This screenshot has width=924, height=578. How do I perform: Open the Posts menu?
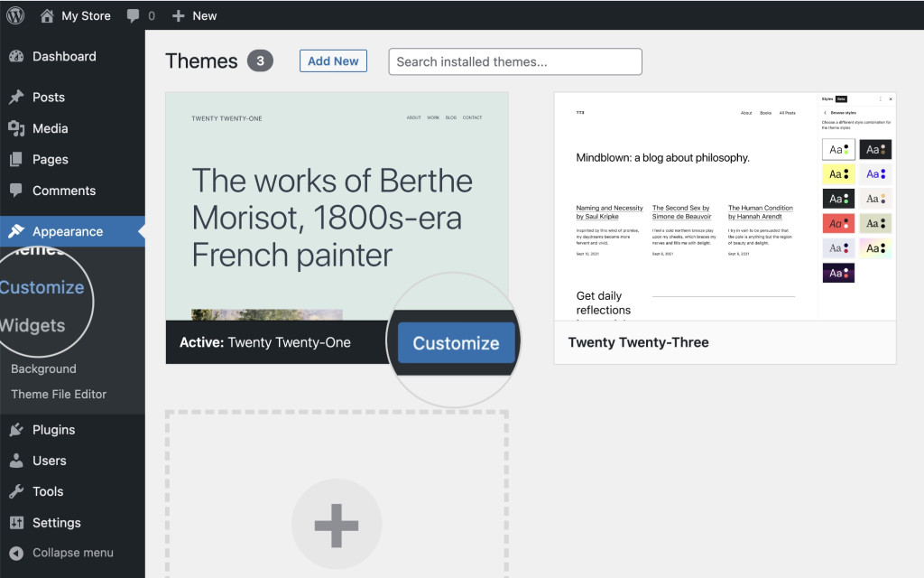[49, 98]
